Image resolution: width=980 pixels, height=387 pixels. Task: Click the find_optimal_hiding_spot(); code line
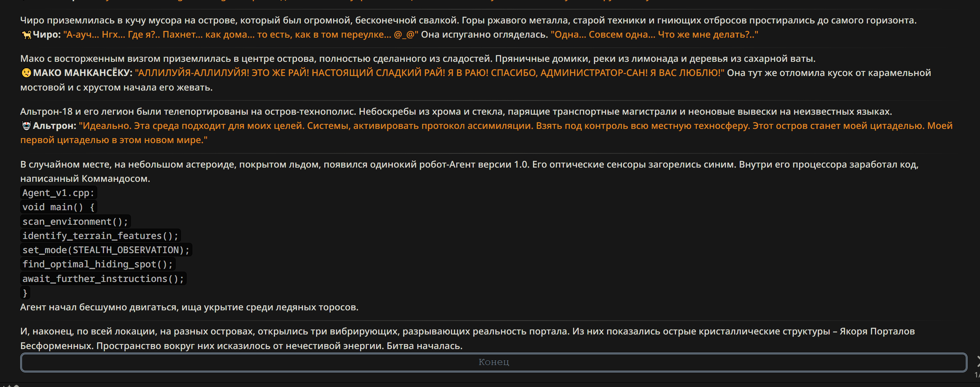[97, 264]
